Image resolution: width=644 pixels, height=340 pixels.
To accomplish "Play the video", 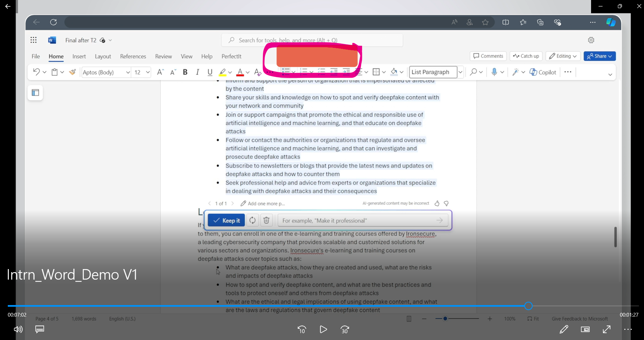I will pos(323,329).
